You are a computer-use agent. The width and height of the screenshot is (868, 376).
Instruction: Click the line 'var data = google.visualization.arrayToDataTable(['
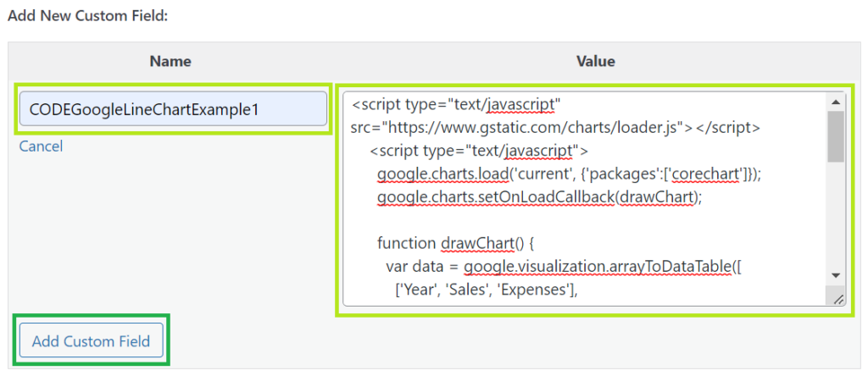[x=565, y=267]
